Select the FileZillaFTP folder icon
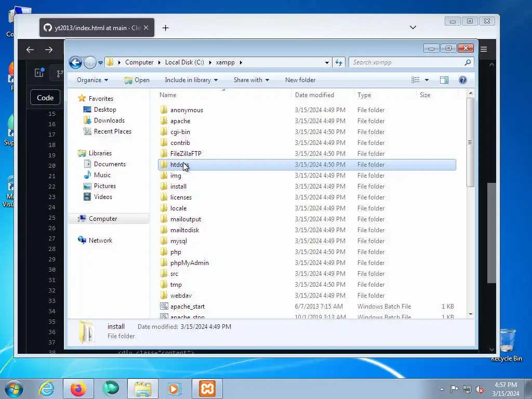This screenshot has height=399, width=532. pos(164,153)
